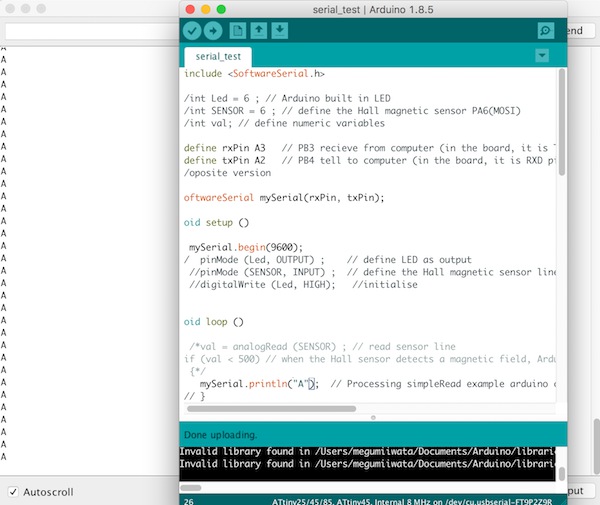Click the pinMode (SENSOR, INPUT) line

pos(372,272)
